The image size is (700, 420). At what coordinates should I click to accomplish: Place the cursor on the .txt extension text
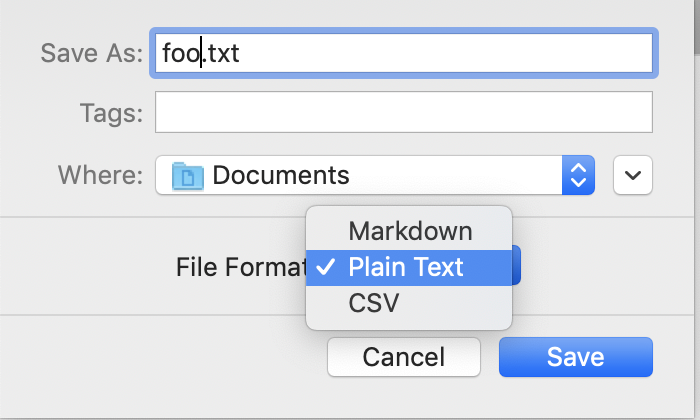pyautogui.click(x=221, y=53)
